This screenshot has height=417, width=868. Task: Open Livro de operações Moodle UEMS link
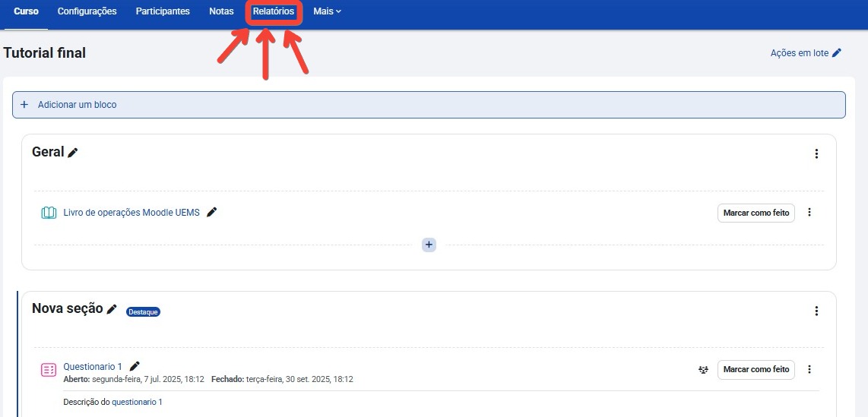(x=131, y=213)
